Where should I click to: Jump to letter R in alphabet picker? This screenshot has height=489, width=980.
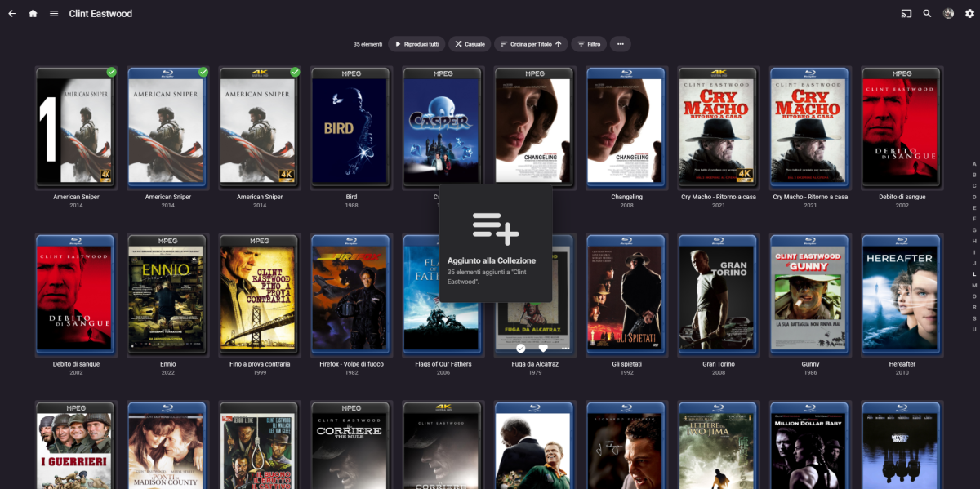(x=973, y=307)
